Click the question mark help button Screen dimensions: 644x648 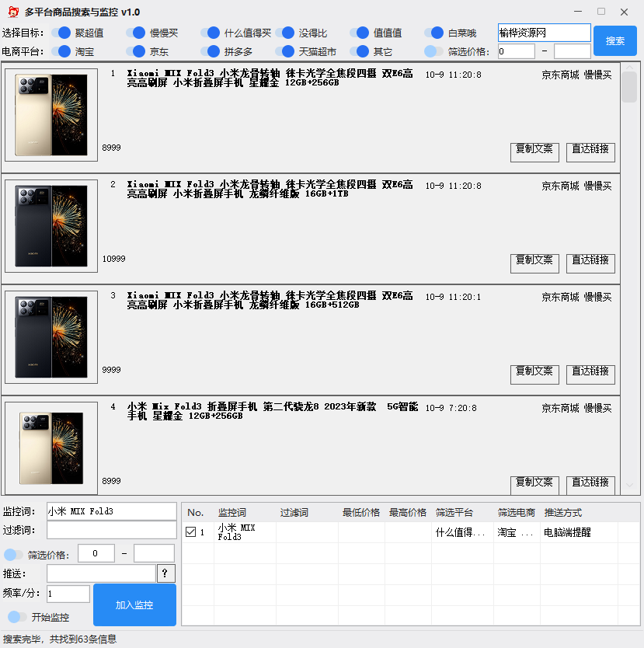coord(166,573)
